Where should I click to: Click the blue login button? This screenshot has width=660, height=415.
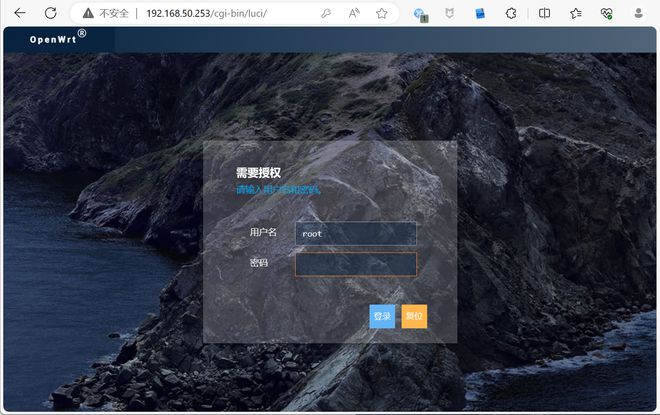tap(382, 316)
